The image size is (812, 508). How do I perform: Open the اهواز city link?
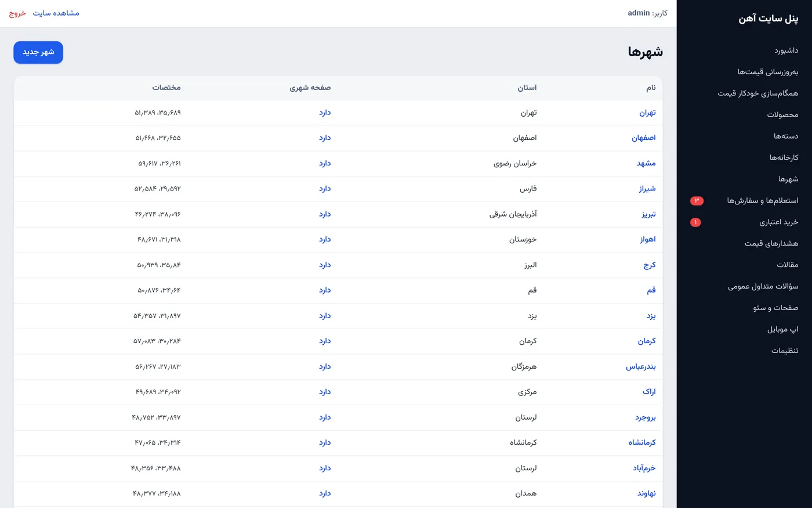(648, 240)
